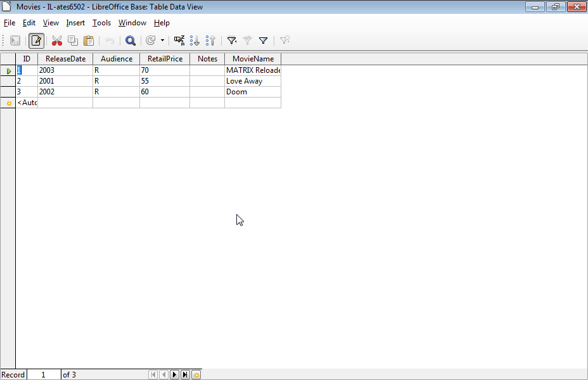Click ID cell with value 3
Screen dimensions: 588x380
pos(27,92)
